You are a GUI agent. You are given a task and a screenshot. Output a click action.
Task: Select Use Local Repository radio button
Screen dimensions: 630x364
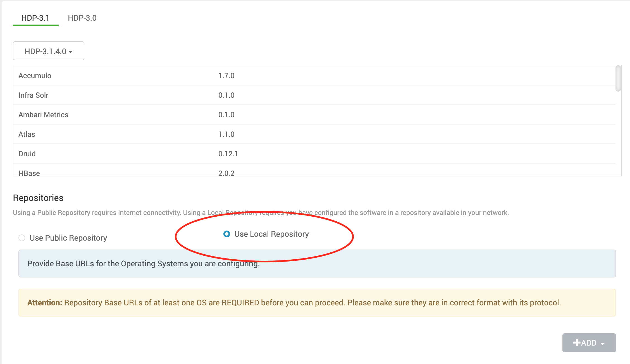coord(227,234)
